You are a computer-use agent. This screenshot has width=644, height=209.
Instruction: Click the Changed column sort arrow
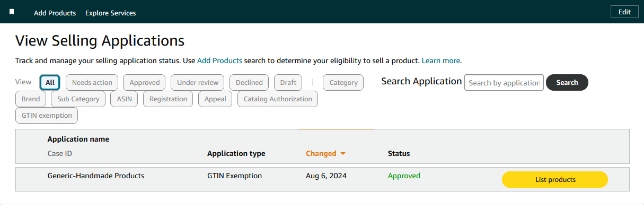pos(343,154)
